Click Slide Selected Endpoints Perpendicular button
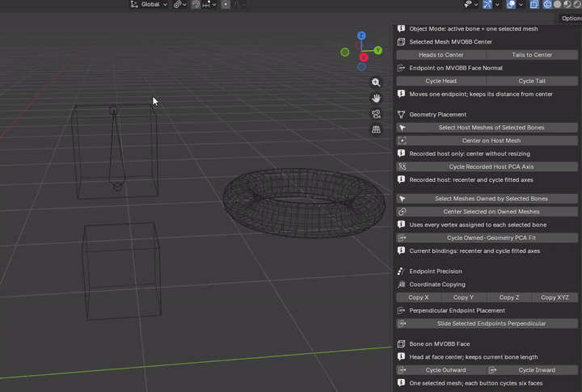This screenshot has height=392, width=582. (487, 323)
